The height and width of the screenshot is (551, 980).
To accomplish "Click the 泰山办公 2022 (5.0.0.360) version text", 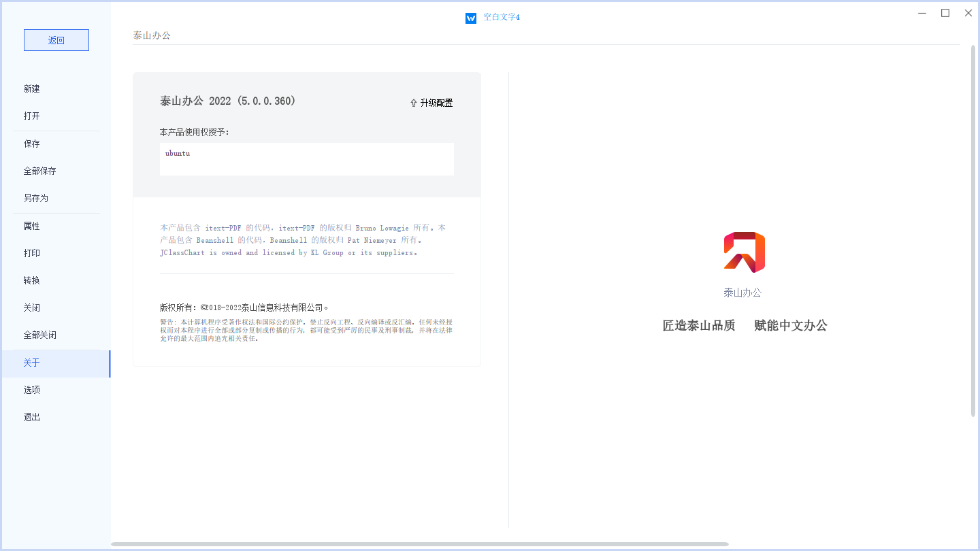I will (228, 101).
